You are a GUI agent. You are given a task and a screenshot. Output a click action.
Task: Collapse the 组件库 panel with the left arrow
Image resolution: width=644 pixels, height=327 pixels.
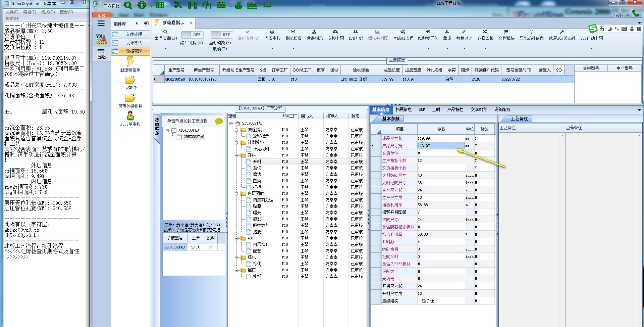[137, 24]
